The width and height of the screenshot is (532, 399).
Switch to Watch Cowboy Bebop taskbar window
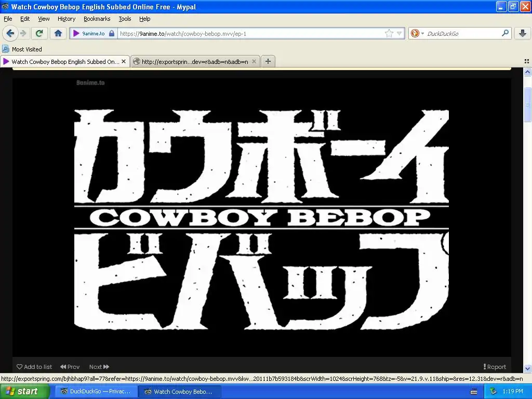click(180, 392)
